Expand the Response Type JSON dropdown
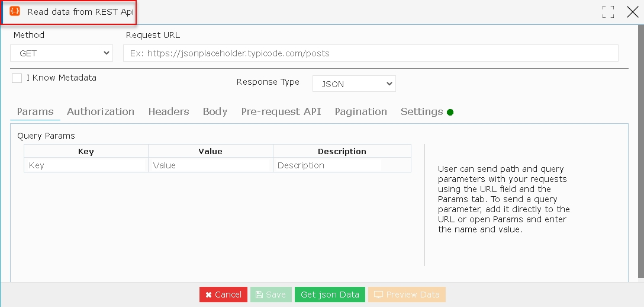 pyautogui.click(x=354, y=84)
